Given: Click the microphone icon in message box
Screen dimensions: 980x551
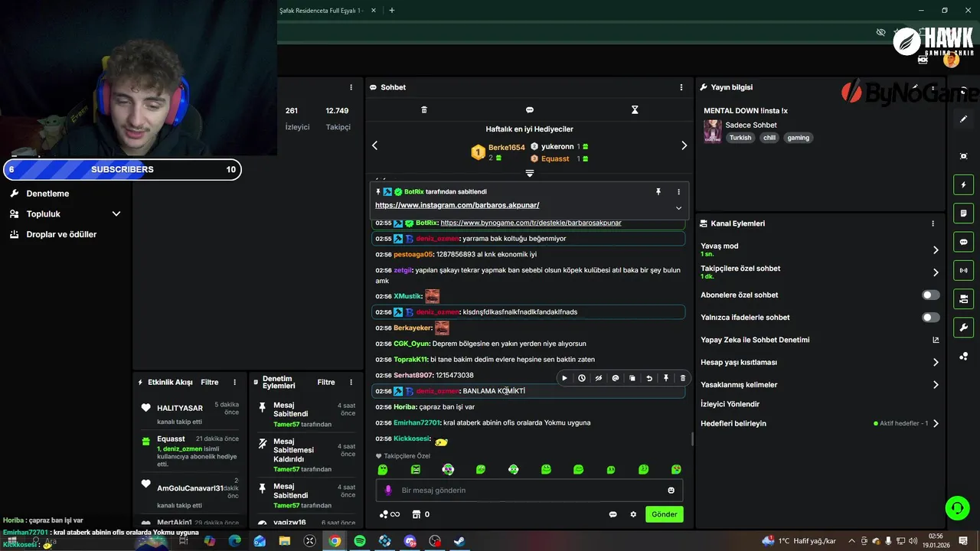Looking at the screenshot, I should click(388, 491).
